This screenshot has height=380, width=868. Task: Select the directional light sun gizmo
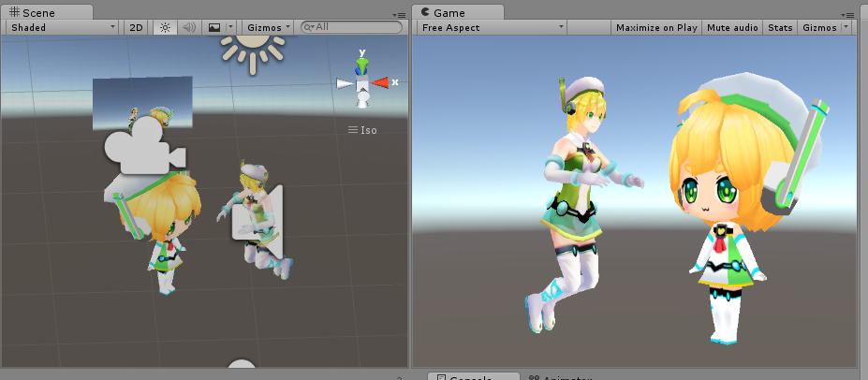point(253,53)
